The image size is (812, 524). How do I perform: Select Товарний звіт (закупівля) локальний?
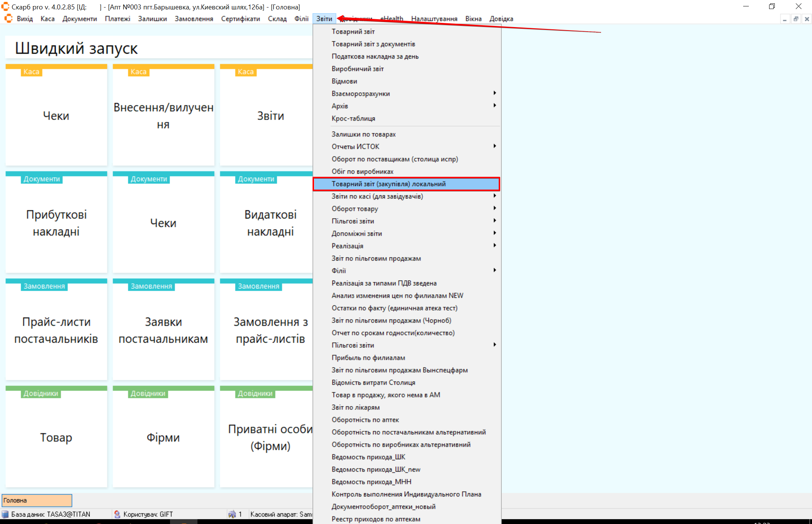388,184
